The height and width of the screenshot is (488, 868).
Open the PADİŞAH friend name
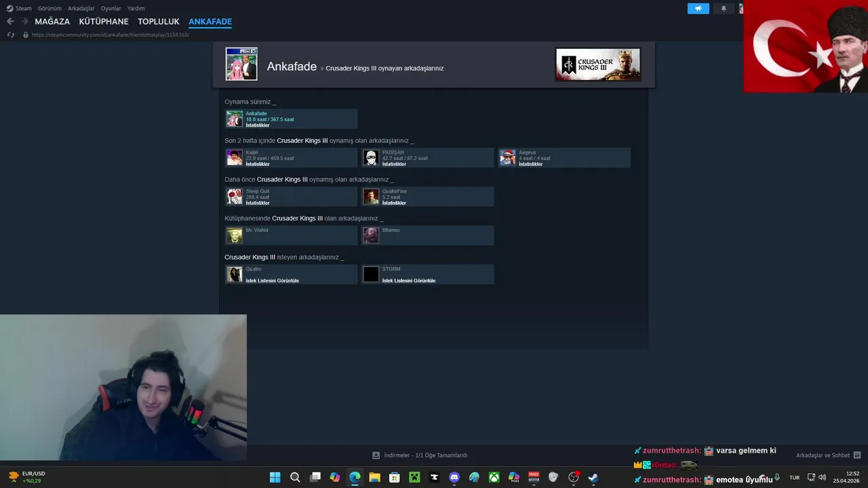tap(393, 152)
